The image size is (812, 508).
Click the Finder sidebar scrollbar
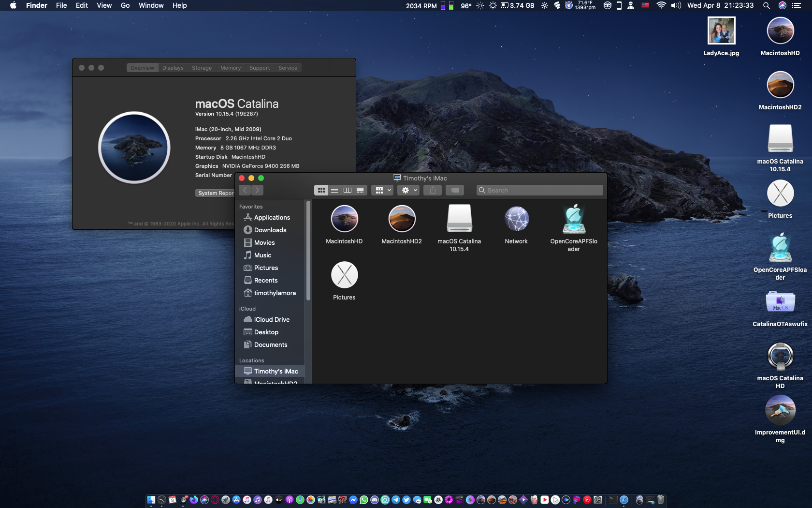(x=308, y=251)
